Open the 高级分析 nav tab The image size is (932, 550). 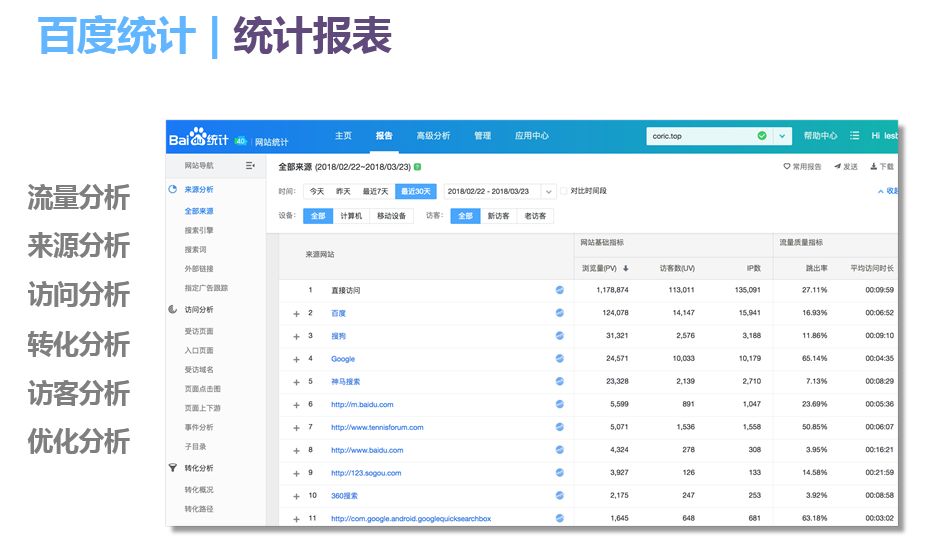433,136
